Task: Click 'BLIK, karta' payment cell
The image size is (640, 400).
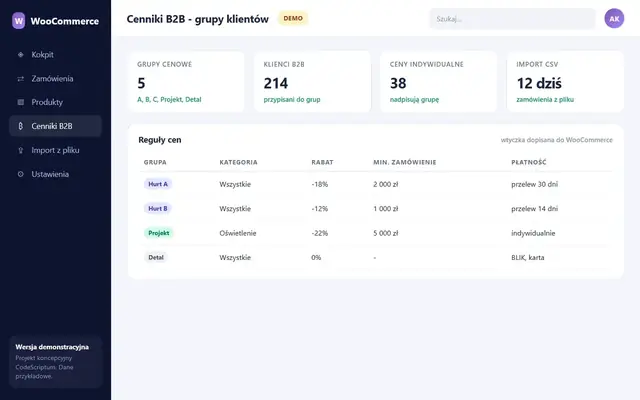Action: [527, 258]
